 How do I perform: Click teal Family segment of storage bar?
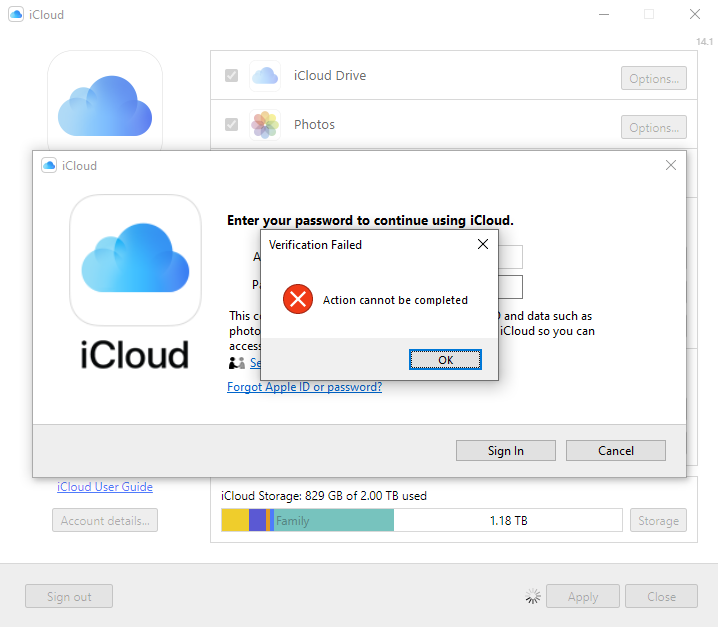(334, 520)
